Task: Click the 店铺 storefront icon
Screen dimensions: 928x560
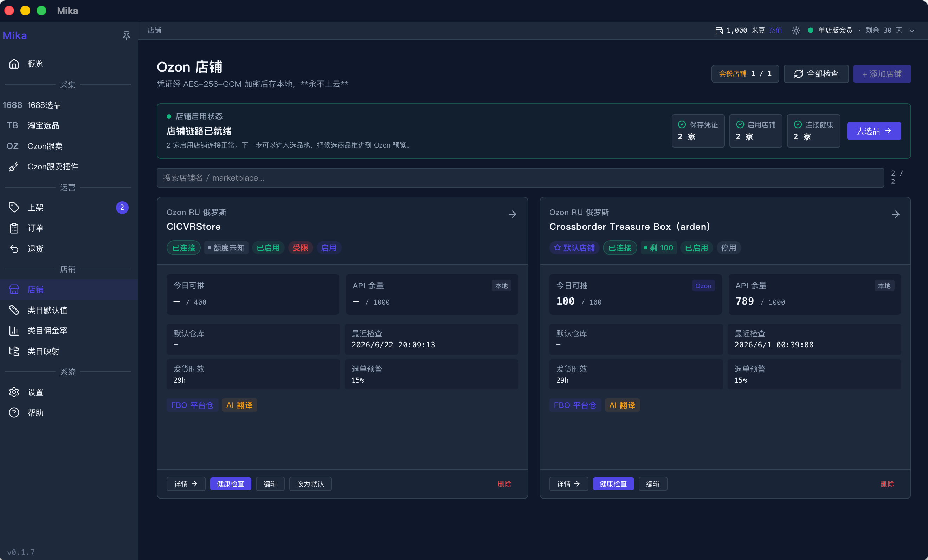Action: pyautogui.click(x=14, y=289)
